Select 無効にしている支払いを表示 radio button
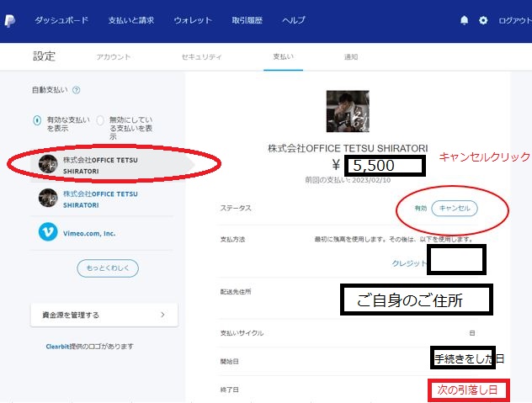 [x=100, y=120]
